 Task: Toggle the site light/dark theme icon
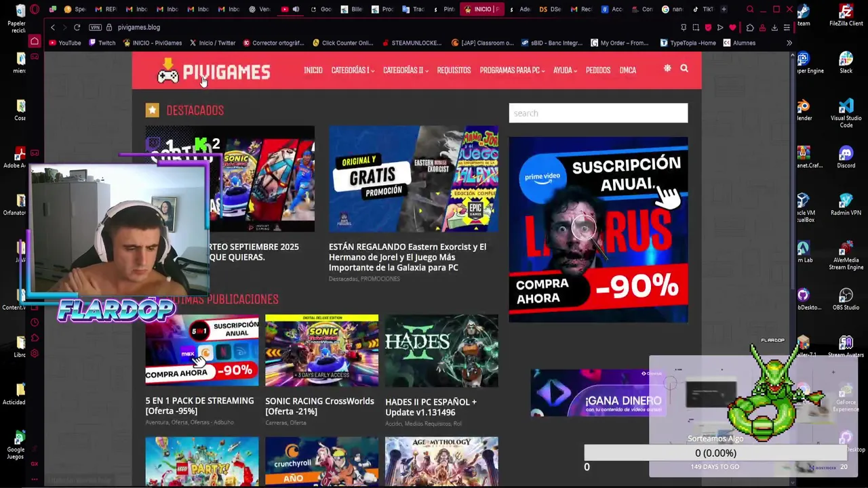tap(667, 68)
